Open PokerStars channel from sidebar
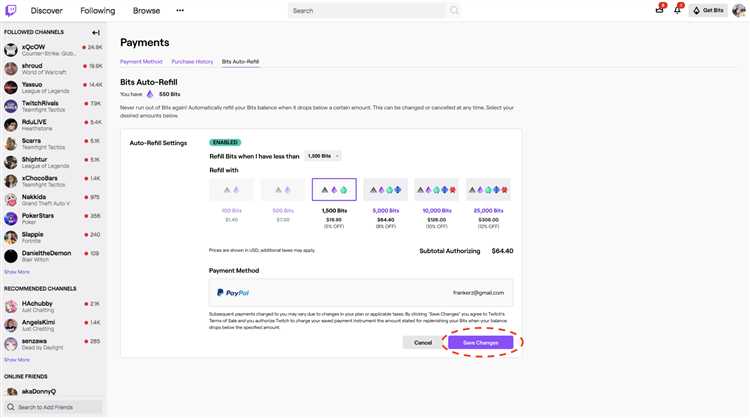 tap(53, 218)
